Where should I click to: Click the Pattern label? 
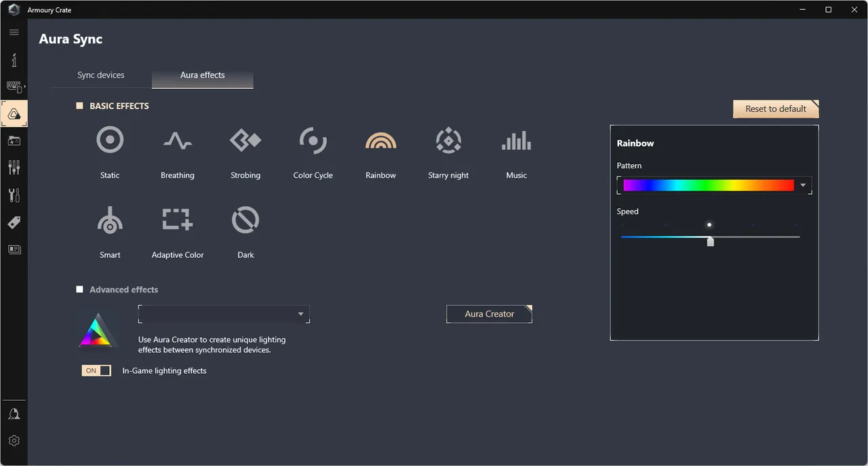pos(629,166)
